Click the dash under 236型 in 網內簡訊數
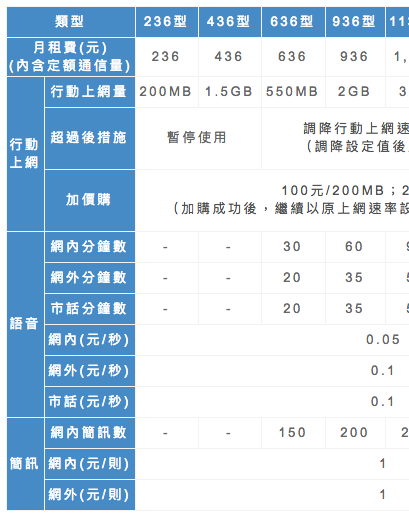The height and width of the screenshot is (520, 409). [165, 433]
